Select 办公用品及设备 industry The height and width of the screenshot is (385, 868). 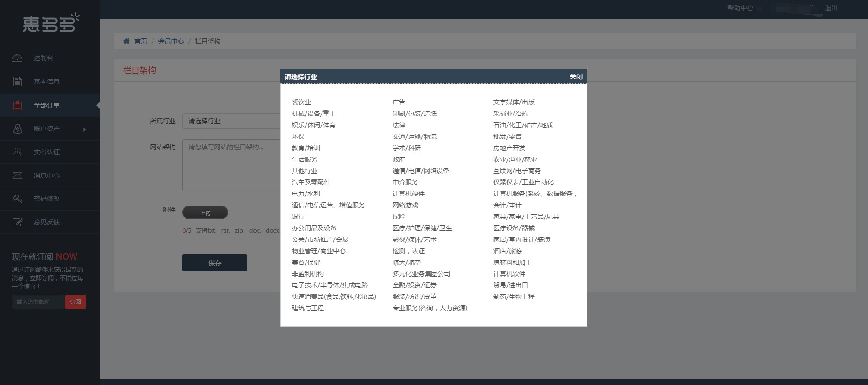pyautogui.click(x=314, y=228)
